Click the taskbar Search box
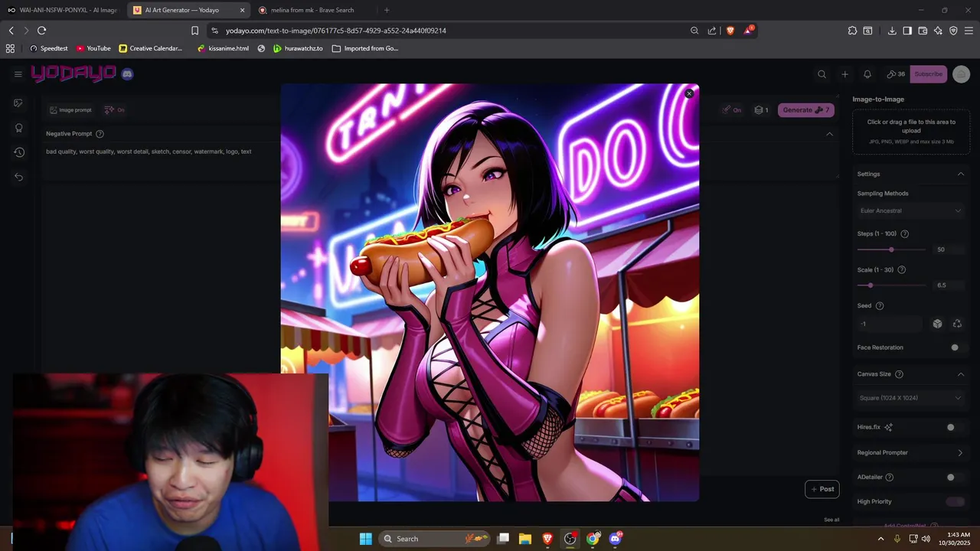 pos(434,539)
